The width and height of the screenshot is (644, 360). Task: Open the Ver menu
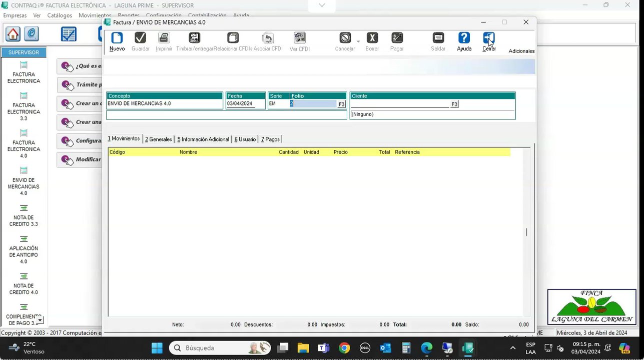tap(37, 15)
